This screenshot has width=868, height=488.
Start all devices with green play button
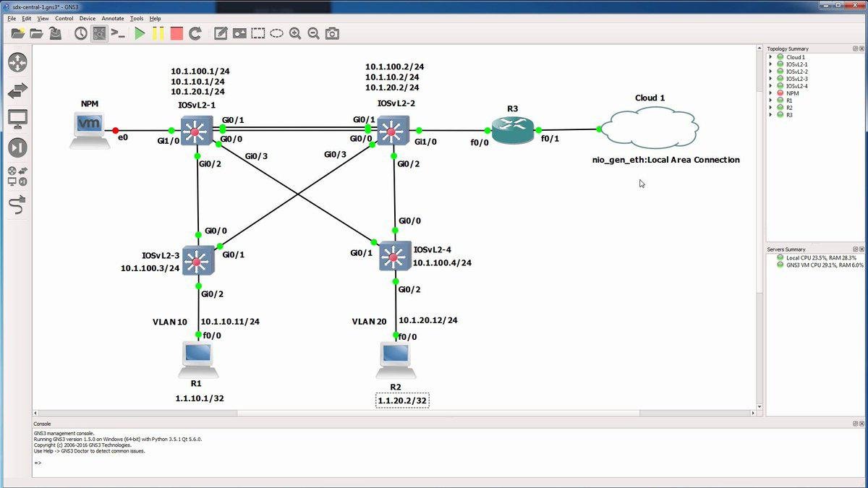139,33
